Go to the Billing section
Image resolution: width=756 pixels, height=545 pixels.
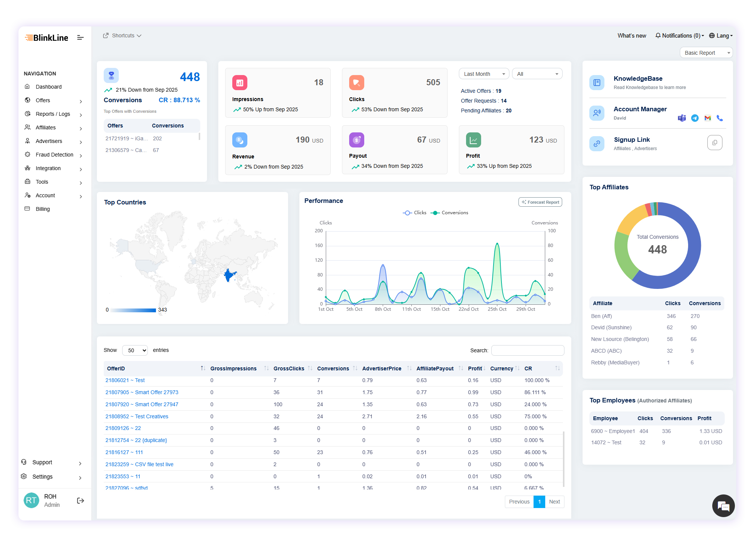point(42,209)
